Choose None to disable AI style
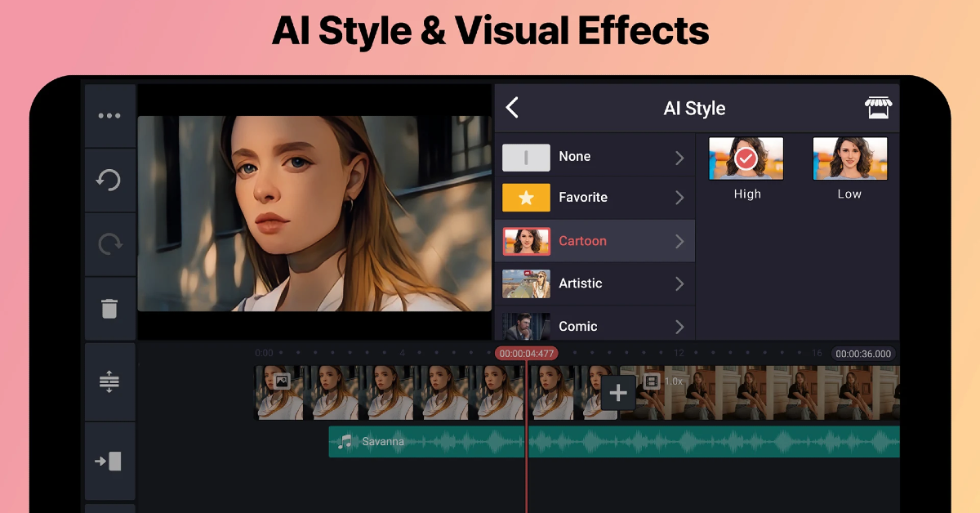 574,157
